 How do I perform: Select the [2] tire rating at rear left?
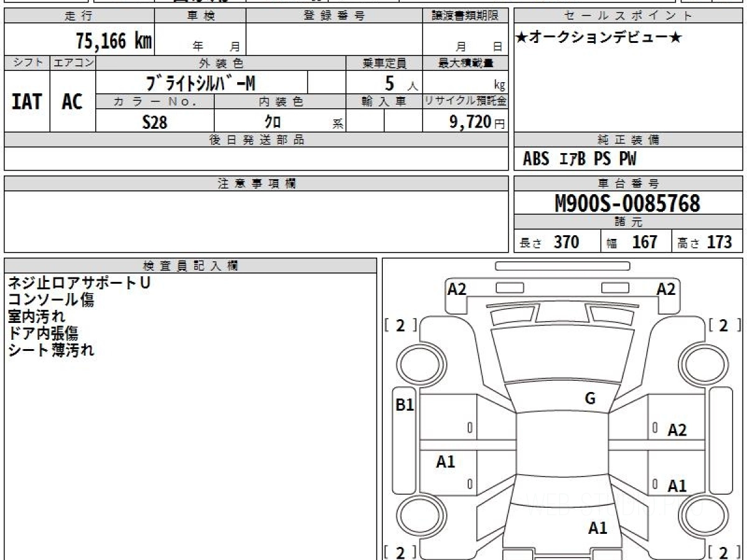(x=400, y=553)
